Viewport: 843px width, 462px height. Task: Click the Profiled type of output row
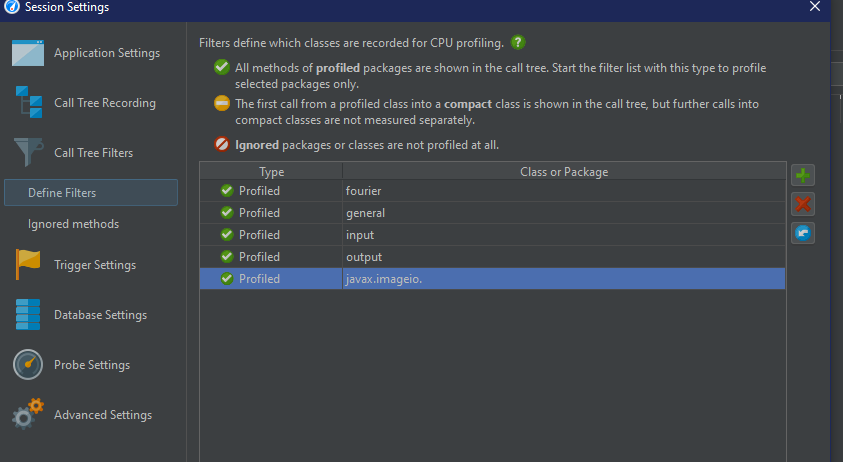point(259,257)
